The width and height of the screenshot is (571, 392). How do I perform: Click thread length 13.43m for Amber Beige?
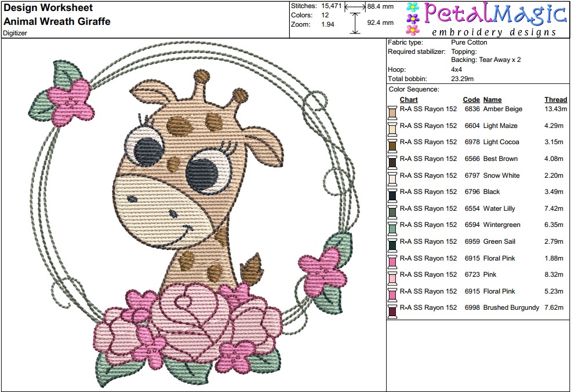pos(556,109)
